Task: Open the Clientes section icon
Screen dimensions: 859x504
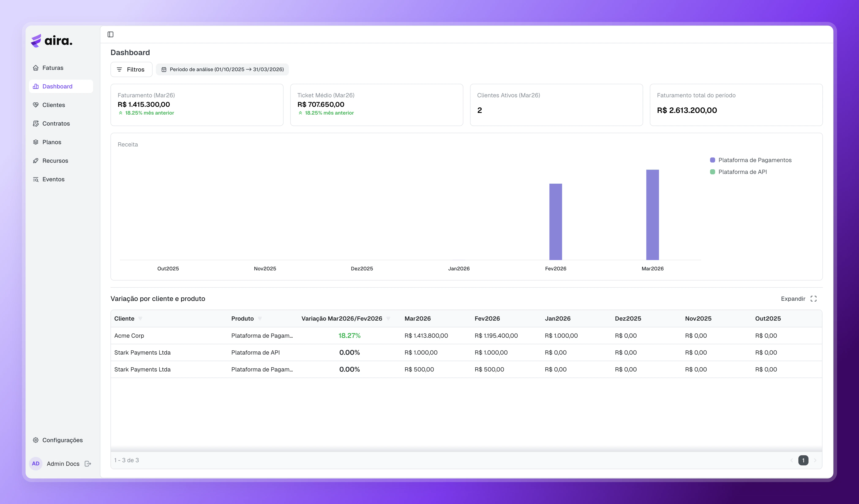Action: pos(36,105)
